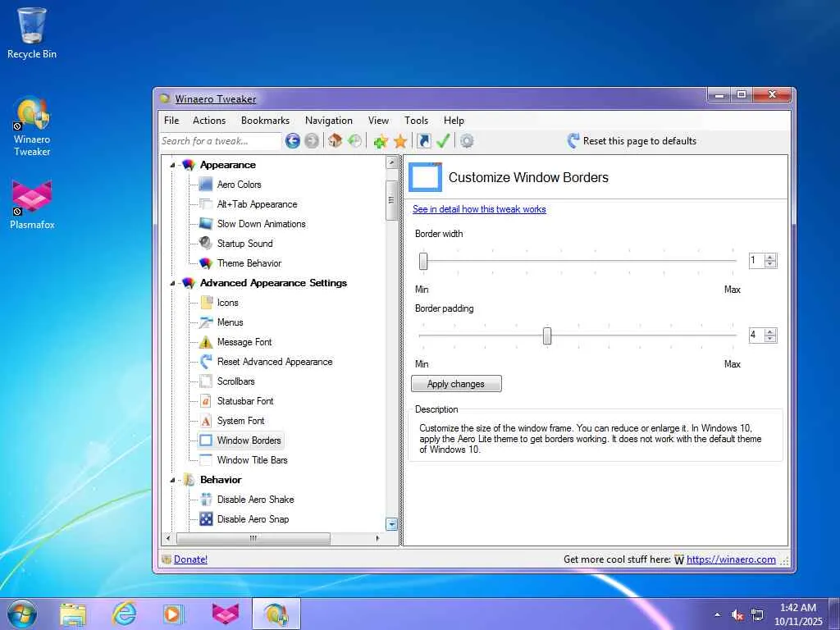
Task: Open the Message Font tweak
Action: click(244, 342)
